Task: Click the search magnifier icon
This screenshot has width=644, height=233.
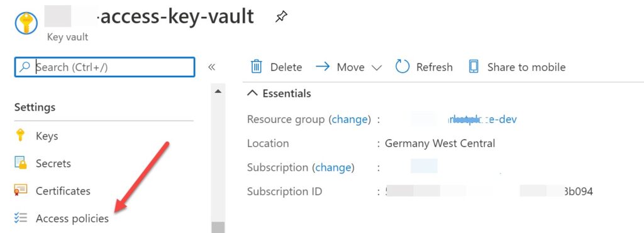Action: [25, 67]
